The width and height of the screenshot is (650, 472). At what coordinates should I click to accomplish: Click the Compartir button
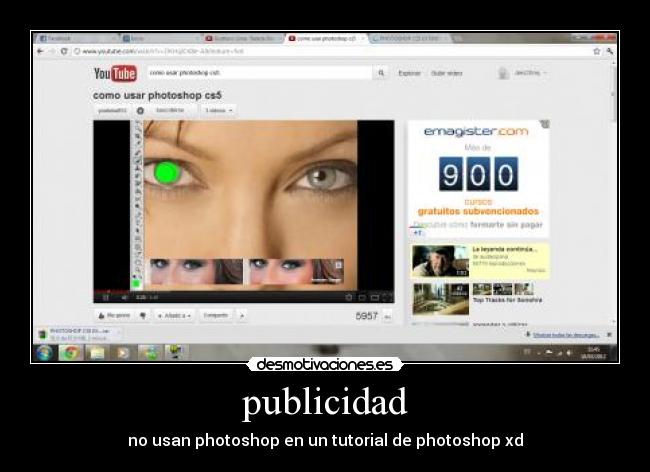216,315
